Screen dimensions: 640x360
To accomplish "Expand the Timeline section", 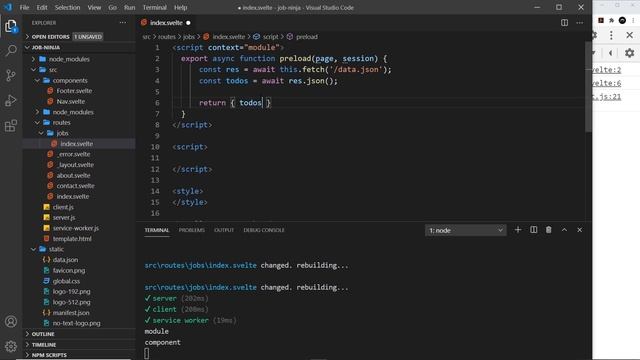I will coord(80,344).
